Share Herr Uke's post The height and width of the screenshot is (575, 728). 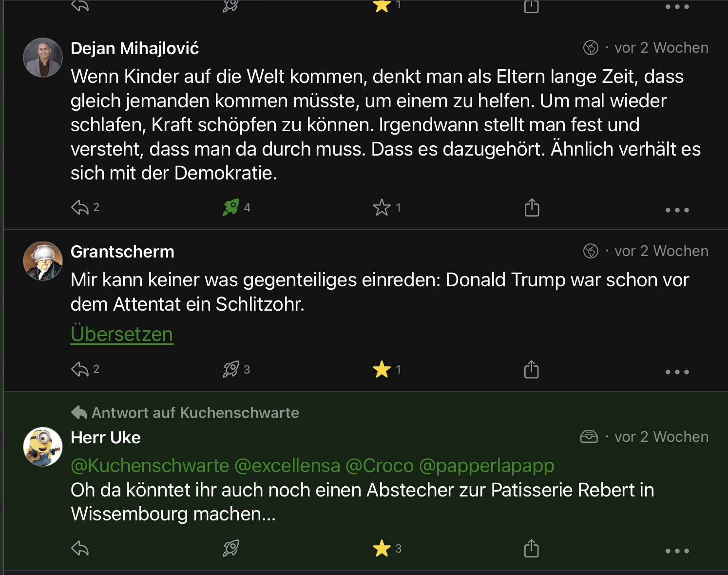click(532, 549)
